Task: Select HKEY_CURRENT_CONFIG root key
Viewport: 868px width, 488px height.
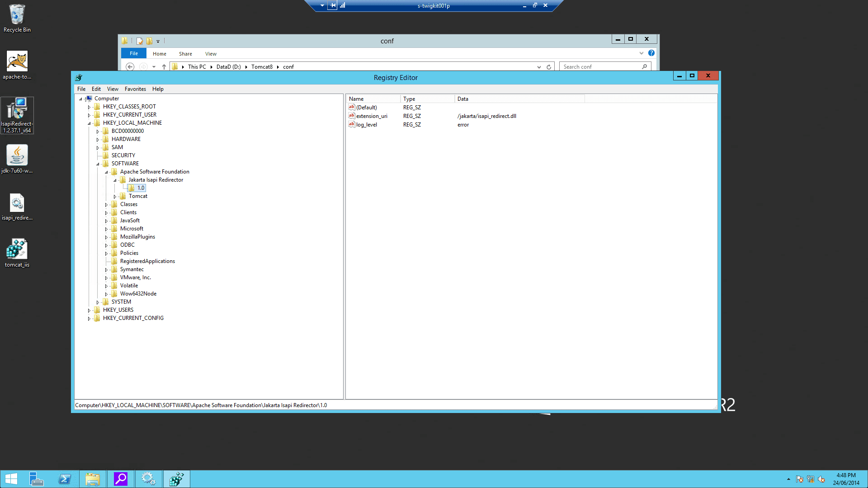Action: [x=133, y=318]
